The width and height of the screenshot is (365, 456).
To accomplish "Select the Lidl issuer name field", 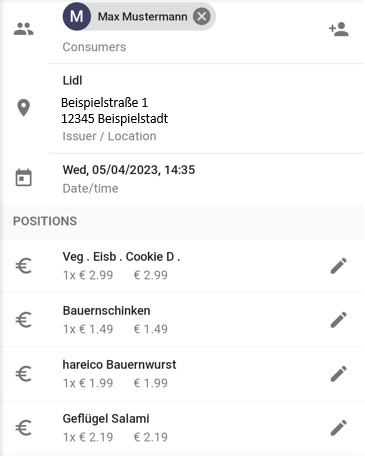I will pyautogui.click(x=72, y=80).
